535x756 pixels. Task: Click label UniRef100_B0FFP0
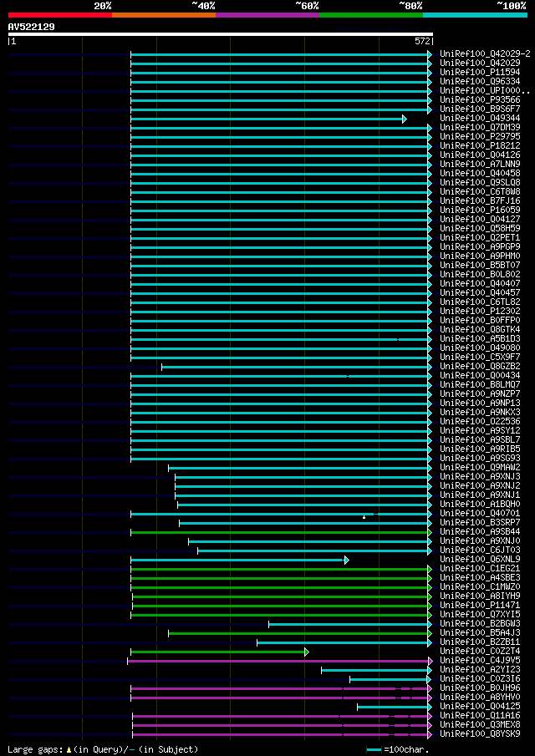click(x=480, y=321)
